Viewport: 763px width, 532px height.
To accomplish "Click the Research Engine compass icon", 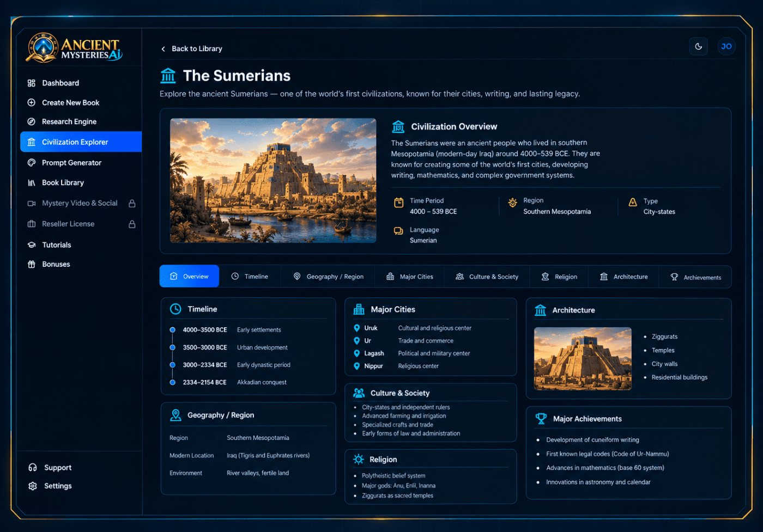I will point(32,122).
